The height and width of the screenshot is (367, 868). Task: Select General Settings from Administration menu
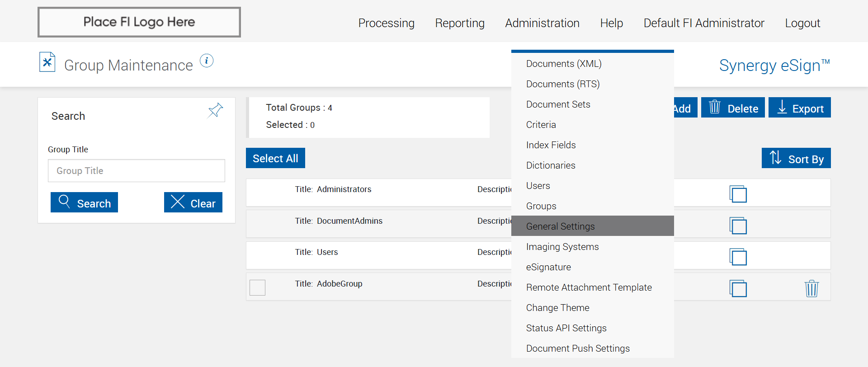560,226
